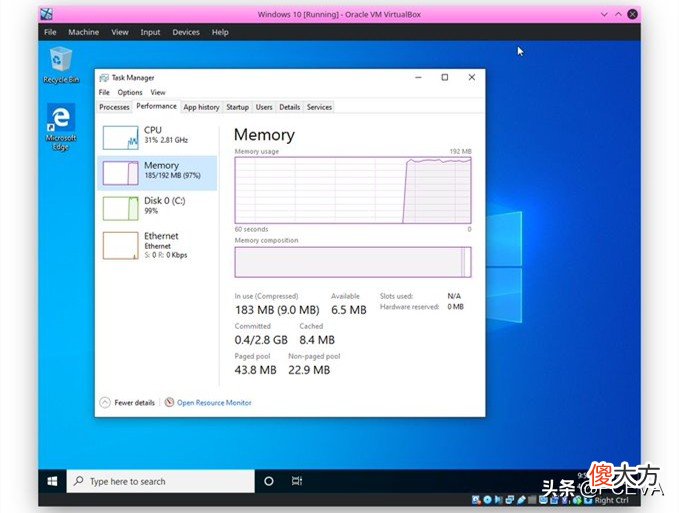Click the Hardware reserved label
This screenshot has height=513, width=679.
click(410, 307)
